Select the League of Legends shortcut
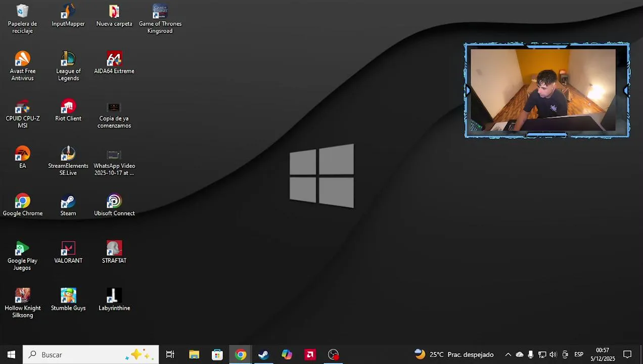This screenshot has height=364, width=643. point(68,66)
